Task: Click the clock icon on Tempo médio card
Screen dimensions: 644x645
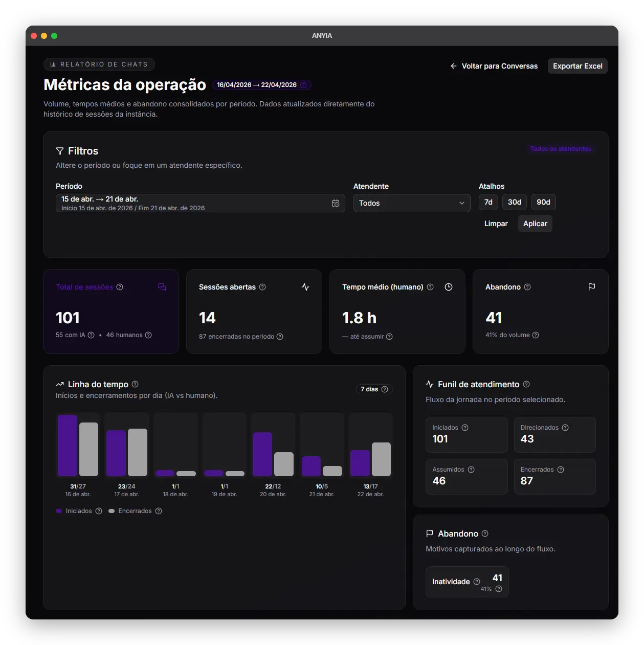Action: coord(449,287)
